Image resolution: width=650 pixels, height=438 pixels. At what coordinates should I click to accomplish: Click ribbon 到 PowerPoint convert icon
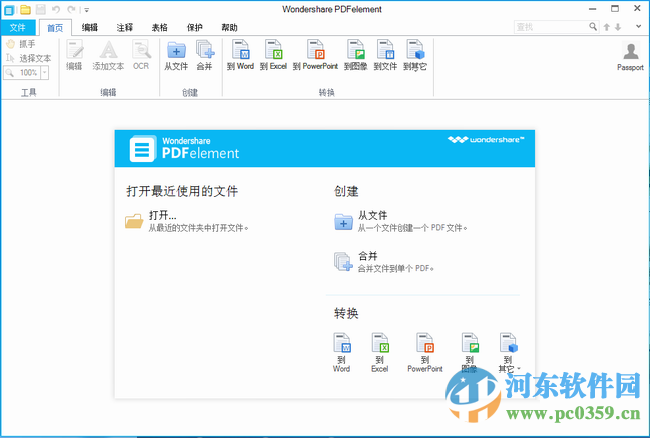coord(315,55)
